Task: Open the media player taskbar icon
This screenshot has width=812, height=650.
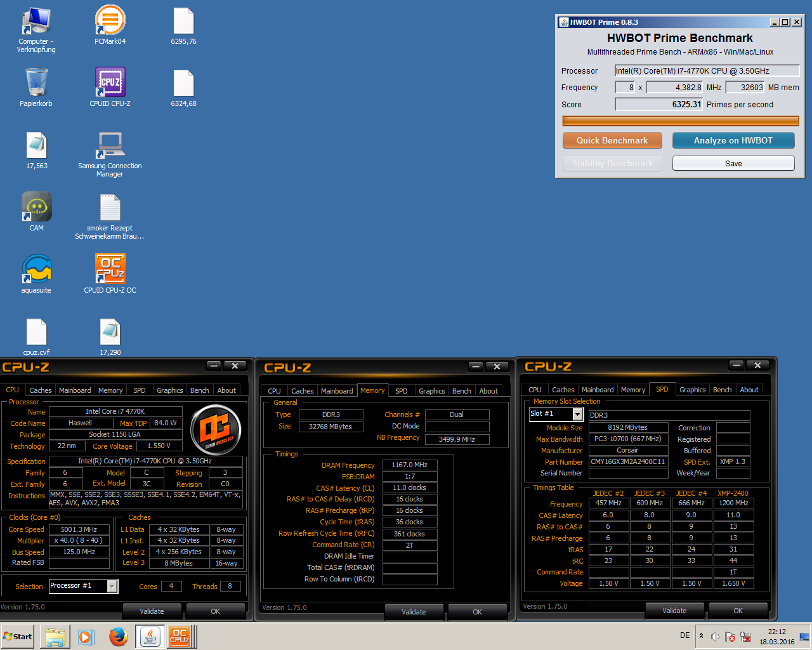Action: [86, 637]
